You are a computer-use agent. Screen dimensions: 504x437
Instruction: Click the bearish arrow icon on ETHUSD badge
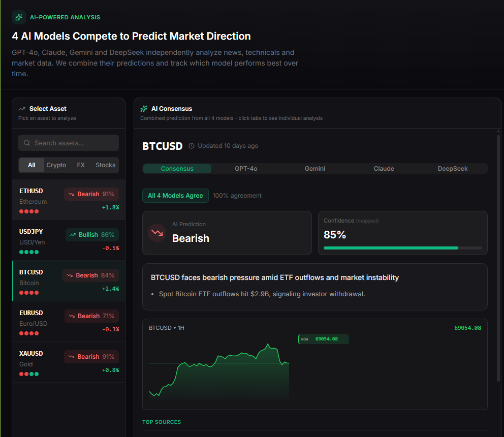tap(72, 194)
